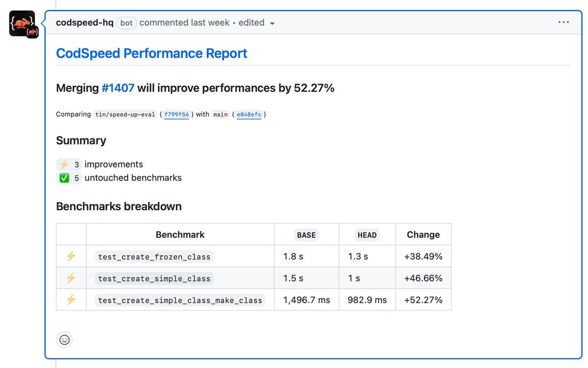
Task: Click the bot label badge
Action: coord(126,23)
